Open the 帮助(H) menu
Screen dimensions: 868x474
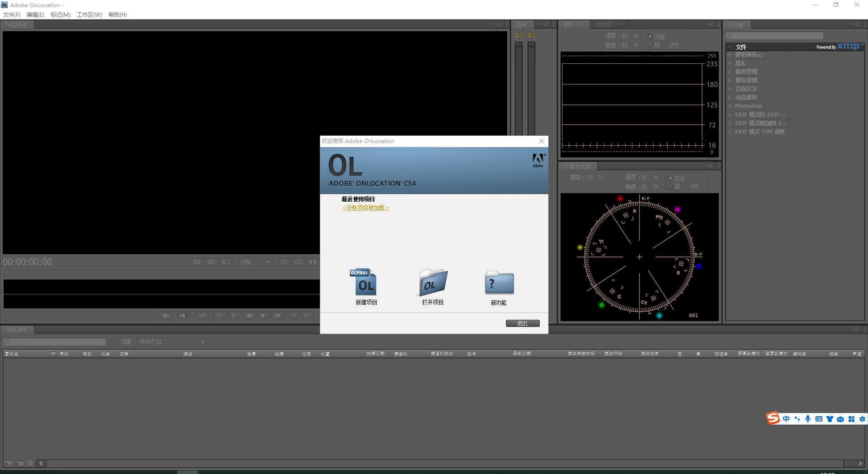[x=118, y=15]
